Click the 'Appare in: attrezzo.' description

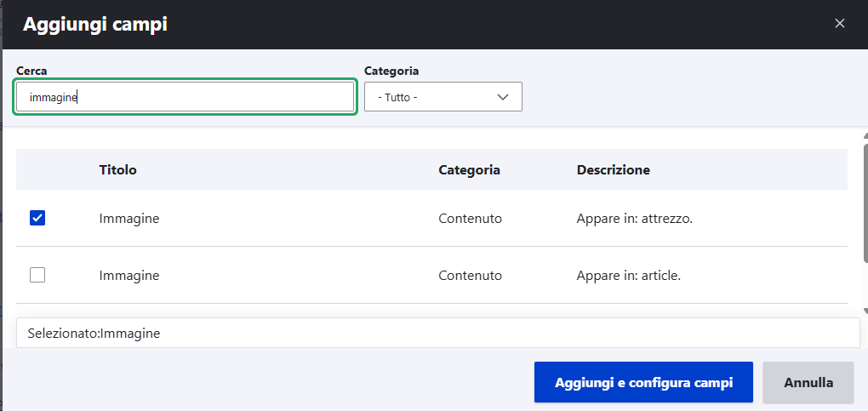point(635,219)
